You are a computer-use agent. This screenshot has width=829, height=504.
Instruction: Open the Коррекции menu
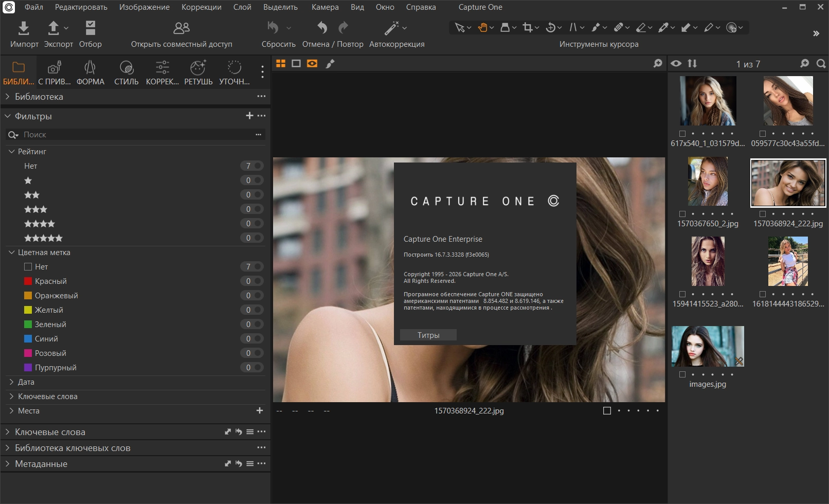(201, 7)
